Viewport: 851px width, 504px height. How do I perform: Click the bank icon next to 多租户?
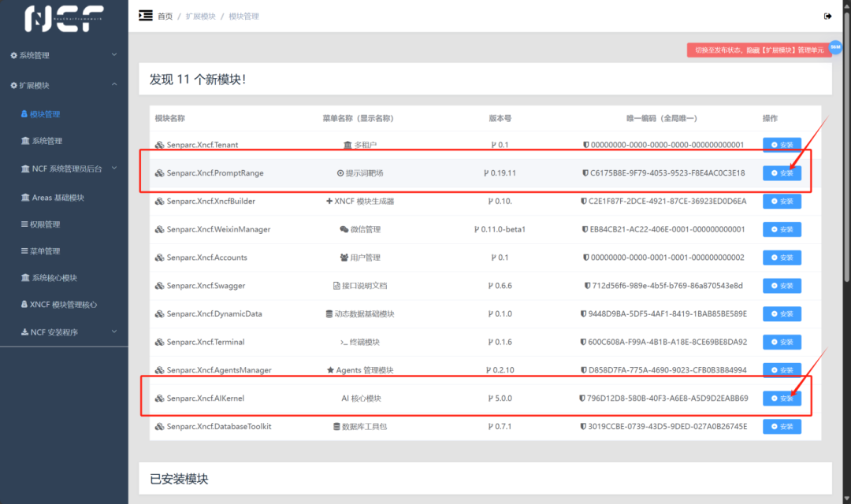(347, 145)
